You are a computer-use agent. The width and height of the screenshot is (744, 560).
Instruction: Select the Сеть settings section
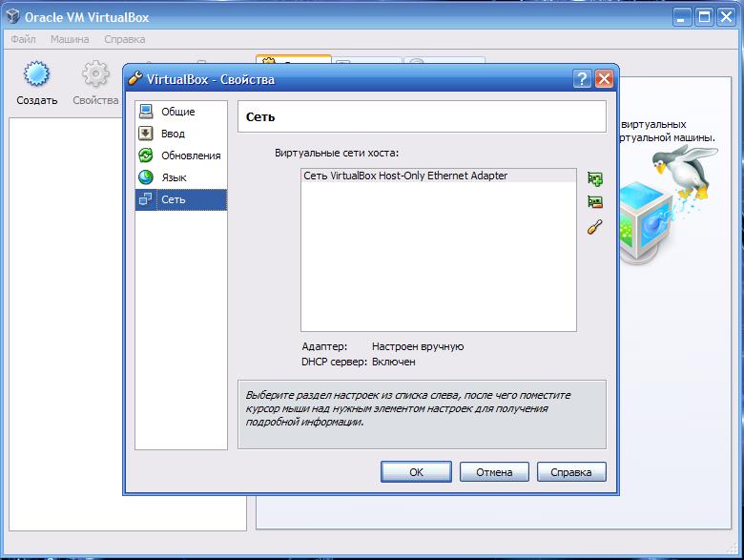pos(181,199)
